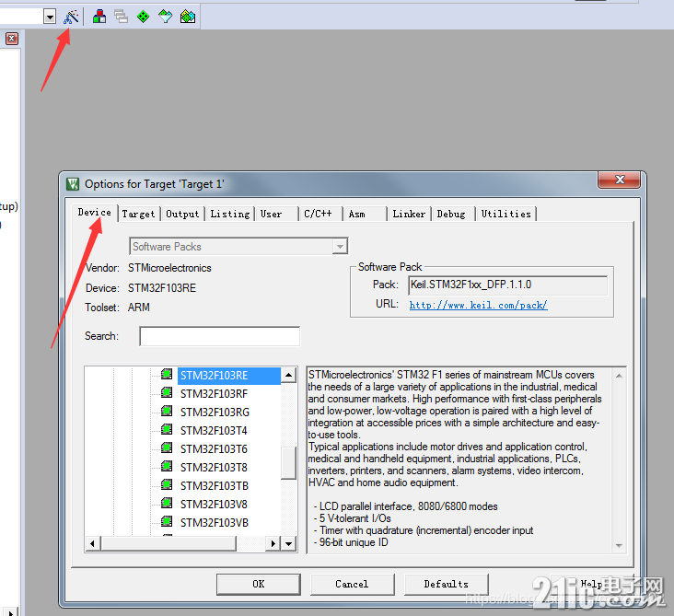Open the Utilities tab
674x616 pixels.
pyautogui.click(x=505, y=214)
